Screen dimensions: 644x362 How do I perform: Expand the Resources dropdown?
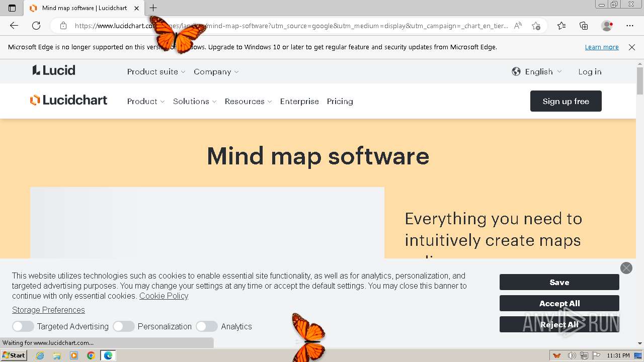[x=249, y=101]
